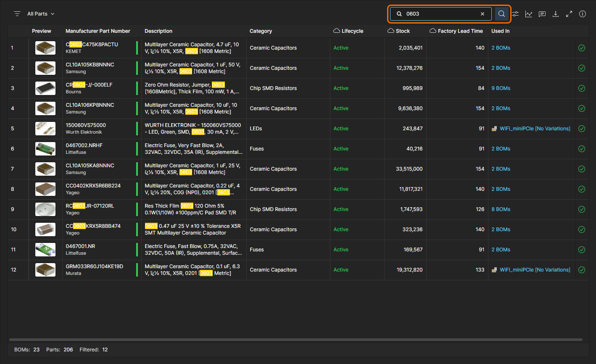
Task: Open the filter settings sliders icon
Action: point(515,14)
